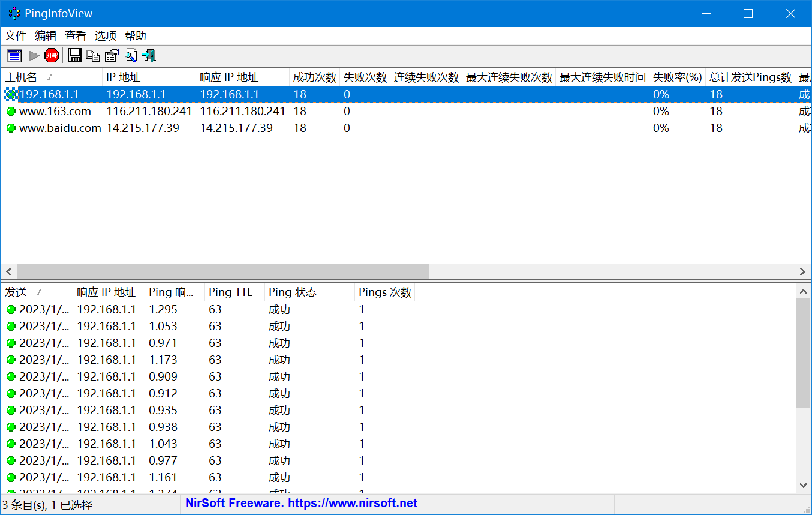This screenshot has width=812, height=515.
Task: Click the PingInfoView app icon in the title bar
Action: [14, 13]
